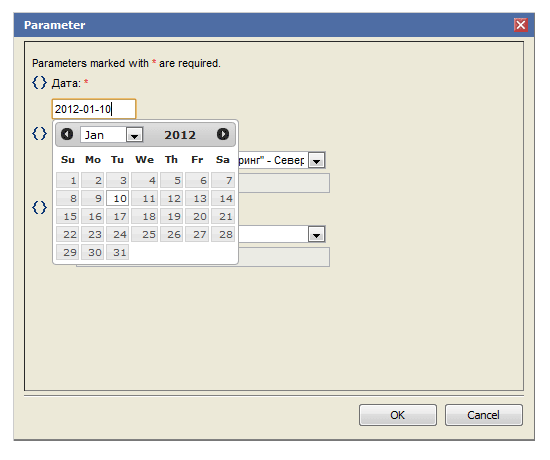Select day 10 in the calendar
The height and width of the screenshot is (460, 550).
click(118, 198)
